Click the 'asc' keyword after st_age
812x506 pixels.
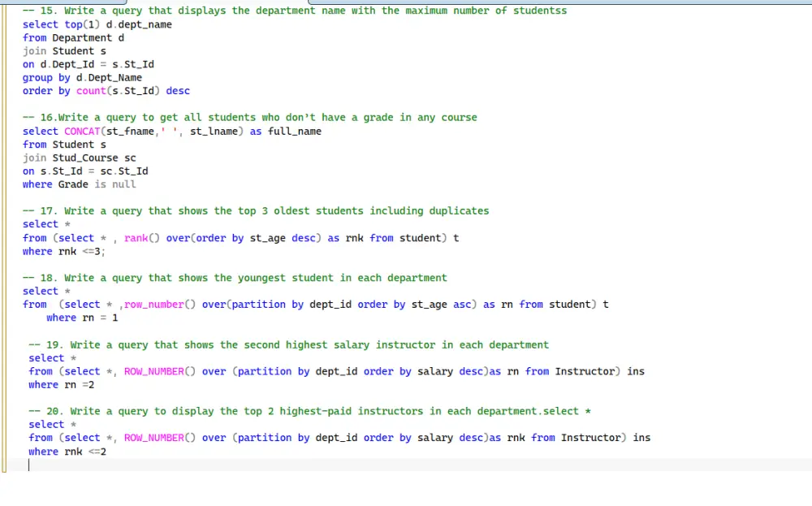(463, 305)
